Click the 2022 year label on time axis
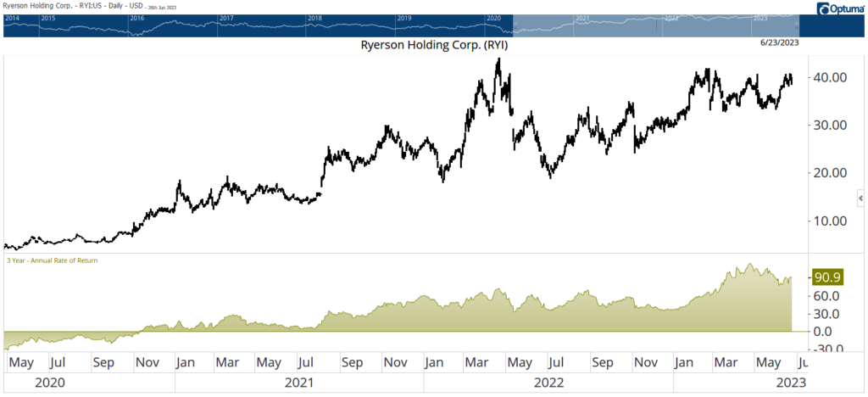 pyautogui.click(x=549, y=383)
